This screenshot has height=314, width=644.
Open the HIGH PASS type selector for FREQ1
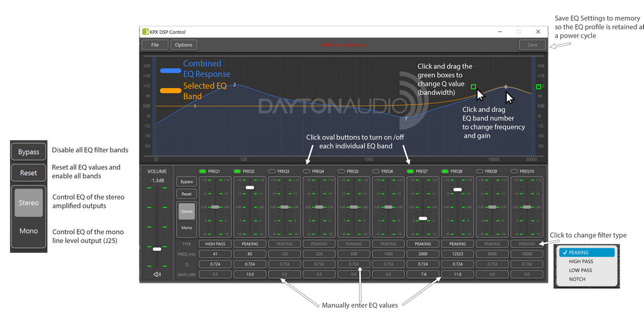215,244
